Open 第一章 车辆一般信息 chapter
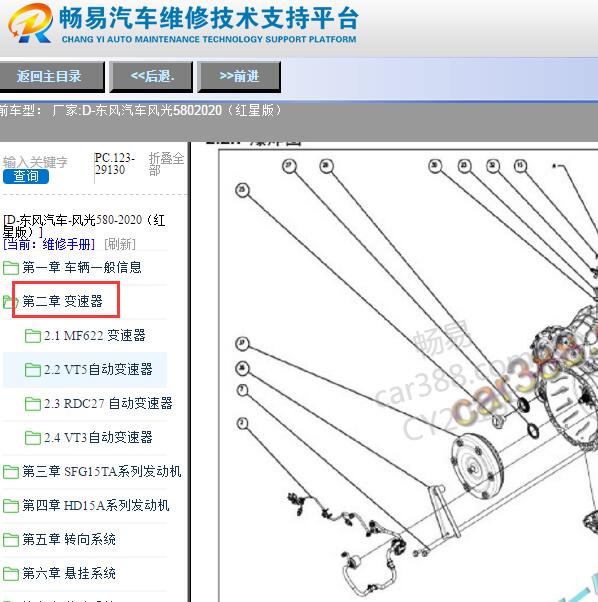 click(x=82, y=267)
